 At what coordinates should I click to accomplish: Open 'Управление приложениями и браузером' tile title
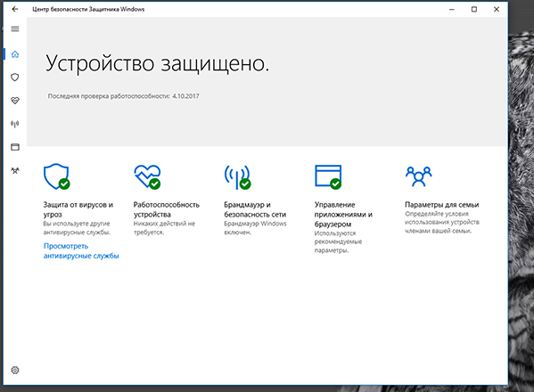point(343,215)
